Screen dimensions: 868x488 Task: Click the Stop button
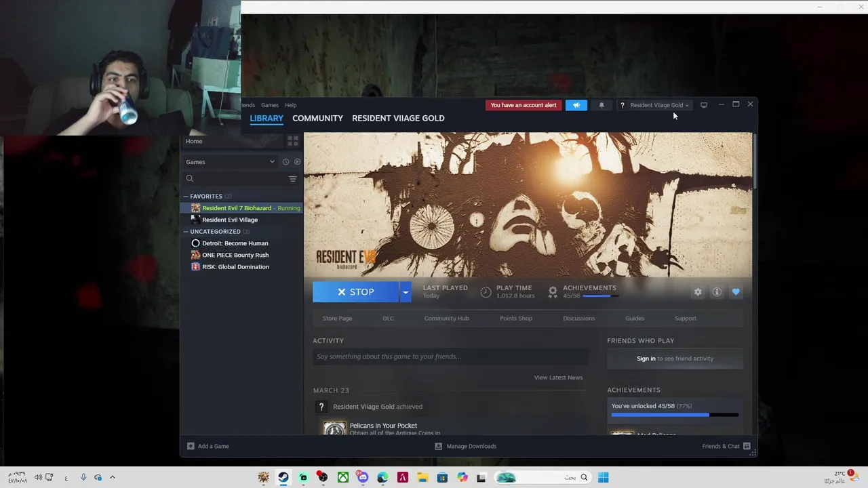(356, 292)
